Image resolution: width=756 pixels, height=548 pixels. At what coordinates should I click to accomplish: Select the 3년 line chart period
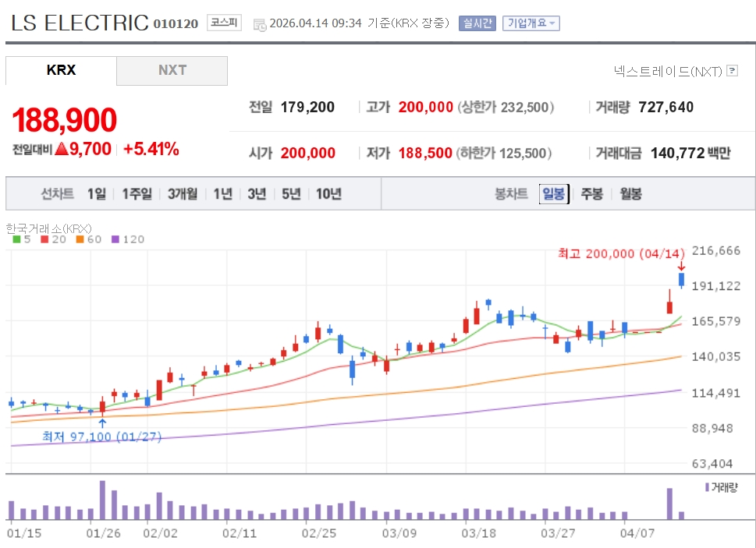(257, 193)
